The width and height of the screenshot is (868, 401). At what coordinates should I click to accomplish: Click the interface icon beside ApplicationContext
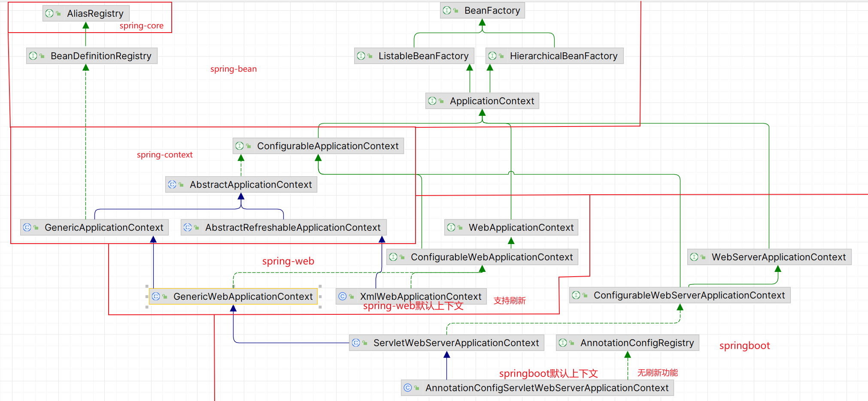[x=432, y=101]
